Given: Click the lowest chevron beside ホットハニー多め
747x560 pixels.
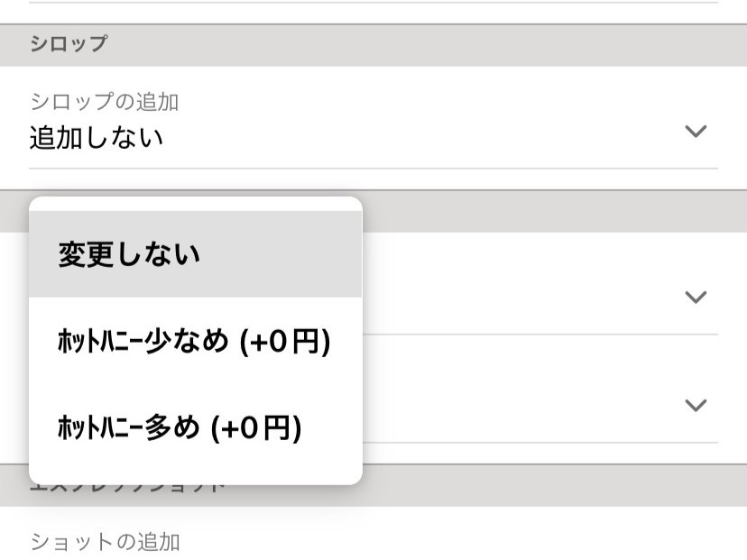Looking at the screenshot, I should point(694,406).
